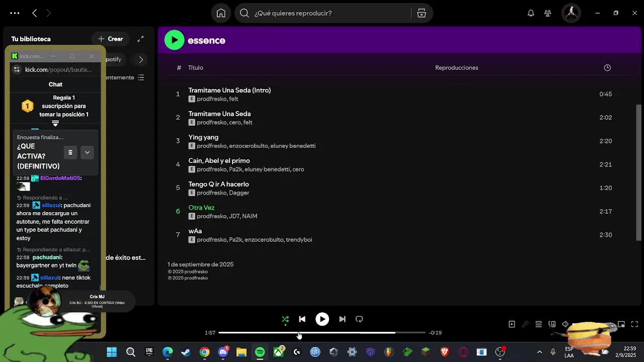This screenshot has height=362, width=644.
Task: Open the Epic Games taskbar icon
Action: coord(149,352)
